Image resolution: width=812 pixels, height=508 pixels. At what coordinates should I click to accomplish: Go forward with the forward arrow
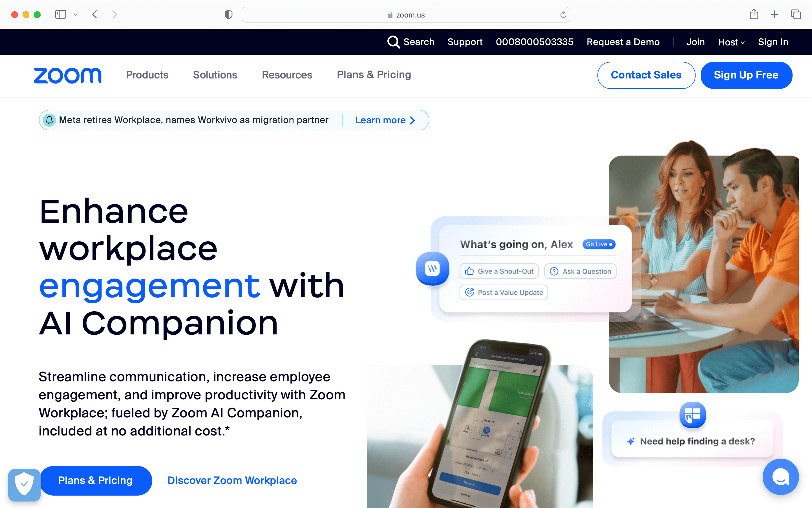tap(114, 14)
